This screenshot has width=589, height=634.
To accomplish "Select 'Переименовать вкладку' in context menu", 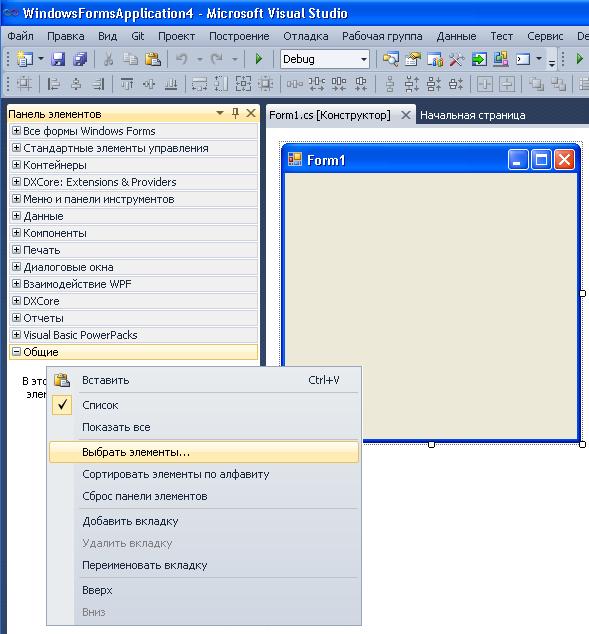I will (204, 565).
